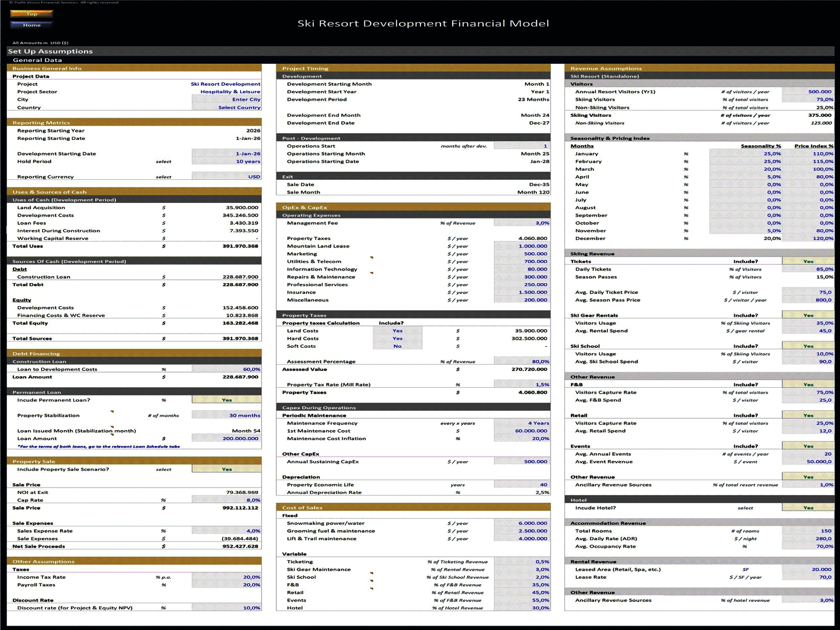This screenshot has height=630, width=840.
Task: Click the 'Enter City' input cell
Action: (227, 100)
